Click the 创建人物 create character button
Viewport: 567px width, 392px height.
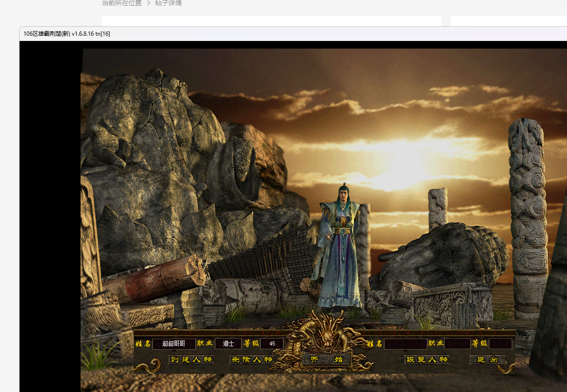191,360
